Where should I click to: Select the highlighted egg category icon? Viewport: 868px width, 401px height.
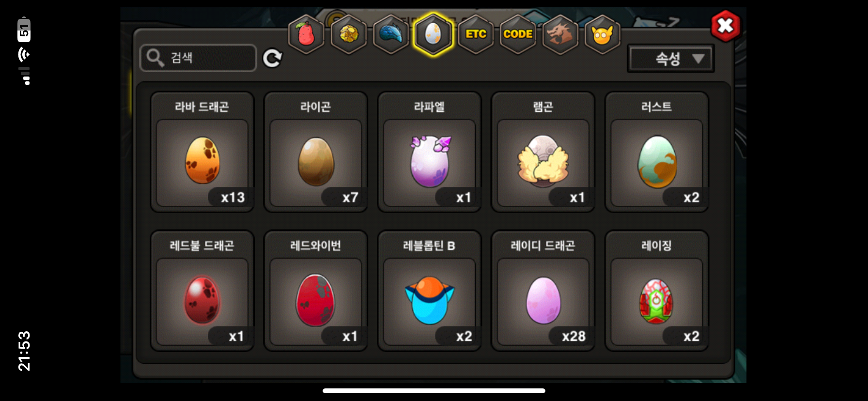click(433, 34)
